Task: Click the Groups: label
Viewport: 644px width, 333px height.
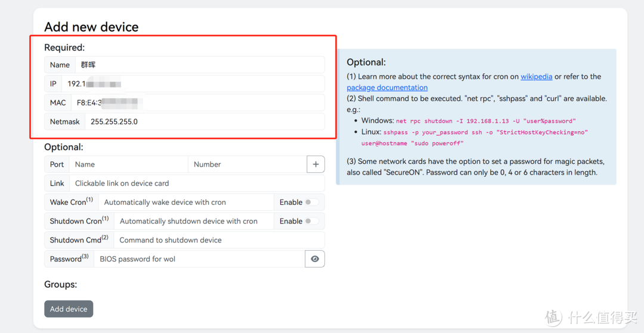Action: pos(60,284)
